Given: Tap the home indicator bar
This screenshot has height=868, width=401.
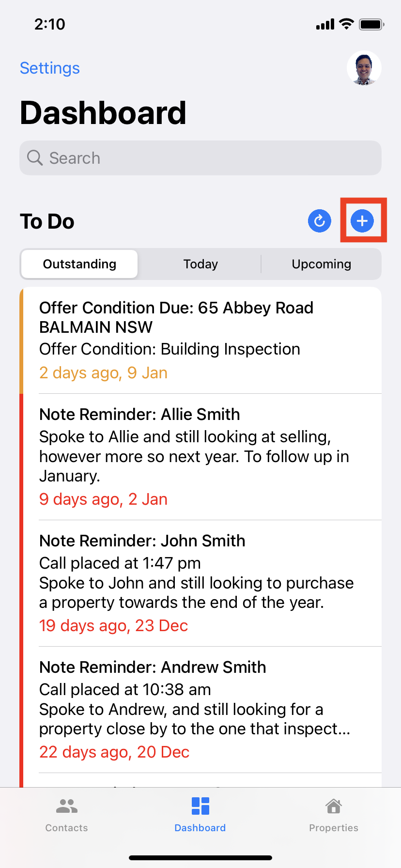Looking at the screenshot, I should coord(200,857).
